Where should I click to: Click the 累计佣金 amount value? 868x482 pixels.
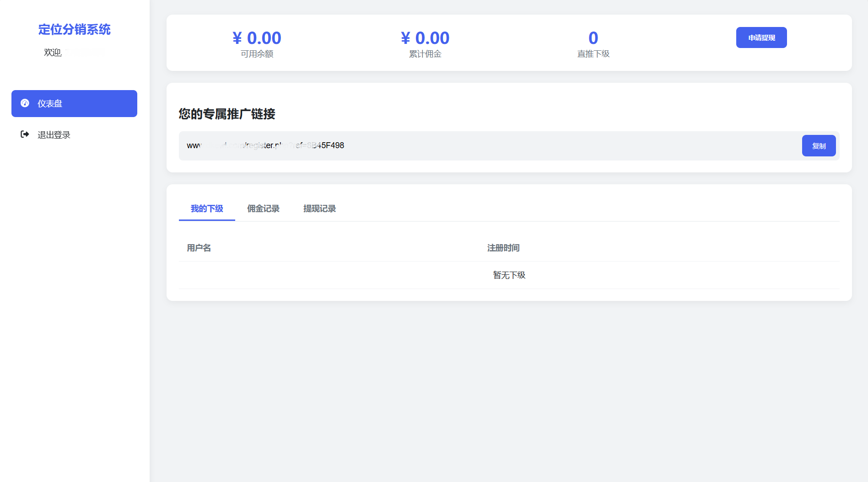[425, 38]
